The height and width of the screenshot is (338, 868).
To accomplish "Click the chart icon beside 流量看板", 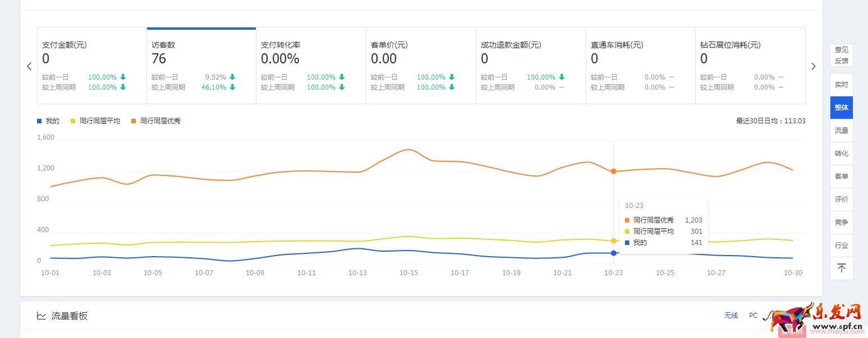I will [42, 315].
